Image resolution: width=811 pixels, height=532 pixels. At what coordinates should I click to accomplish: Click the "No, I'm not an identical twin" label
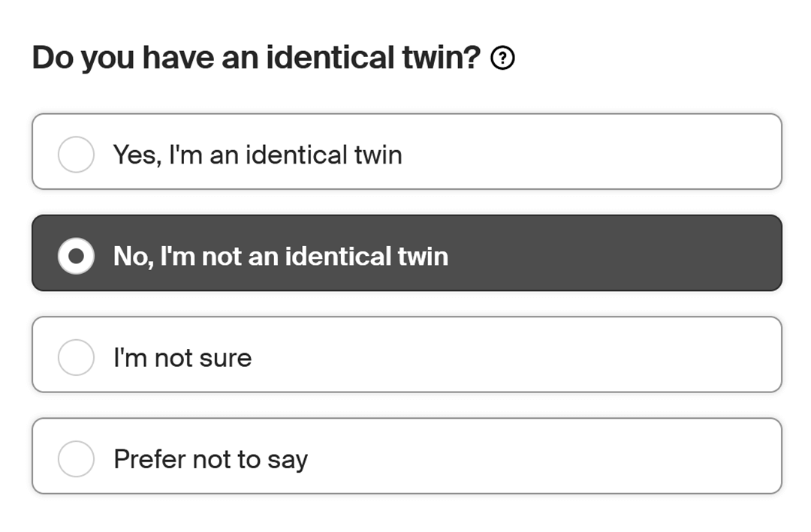pyautogui.click(x=281, y=256)
